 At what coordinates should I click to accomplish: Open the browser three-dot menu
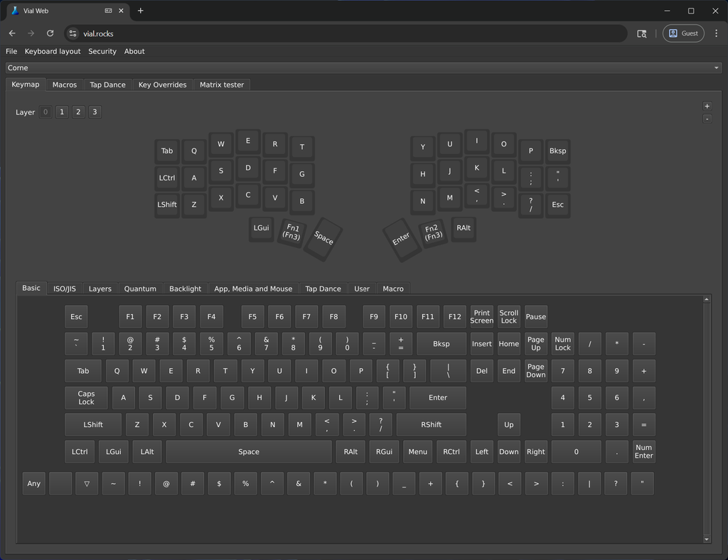(x=716, y=33)
